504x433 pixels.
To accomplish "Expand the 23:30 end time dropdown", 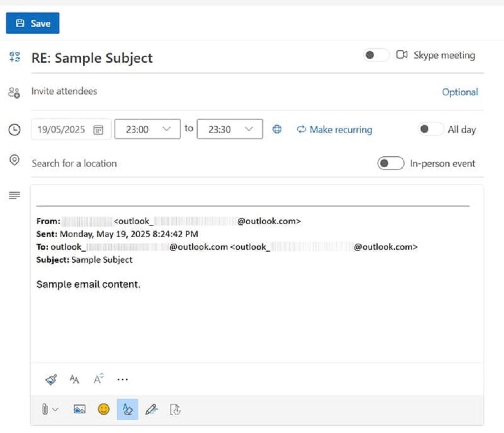I will [229, 130].
